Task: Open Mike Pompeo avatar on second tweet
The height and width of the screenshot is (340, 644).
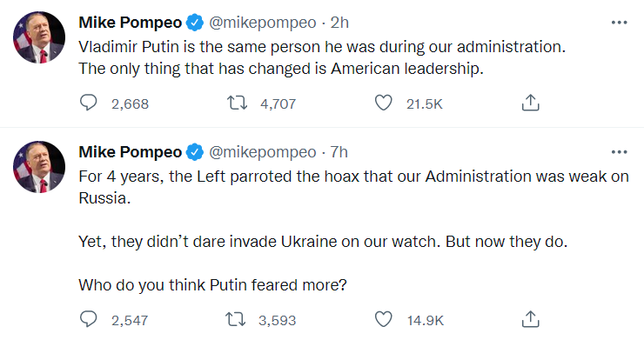Action: pyautogui.click(x=39, y=167)
